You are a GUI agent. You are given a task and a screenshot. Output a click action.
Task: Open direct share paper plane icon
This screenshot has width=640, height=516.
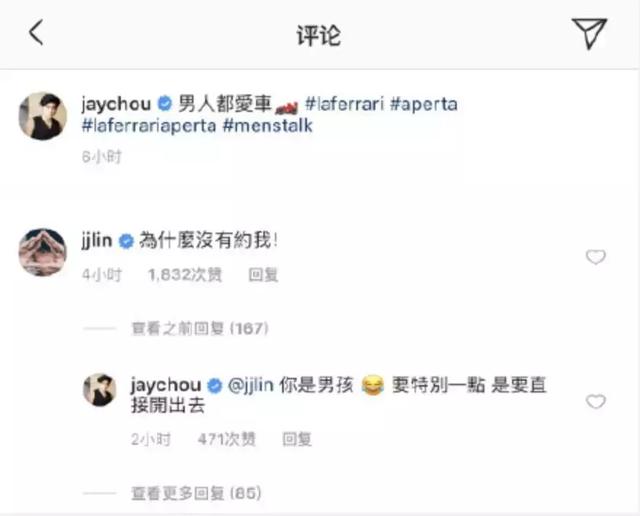click(589, 33)
